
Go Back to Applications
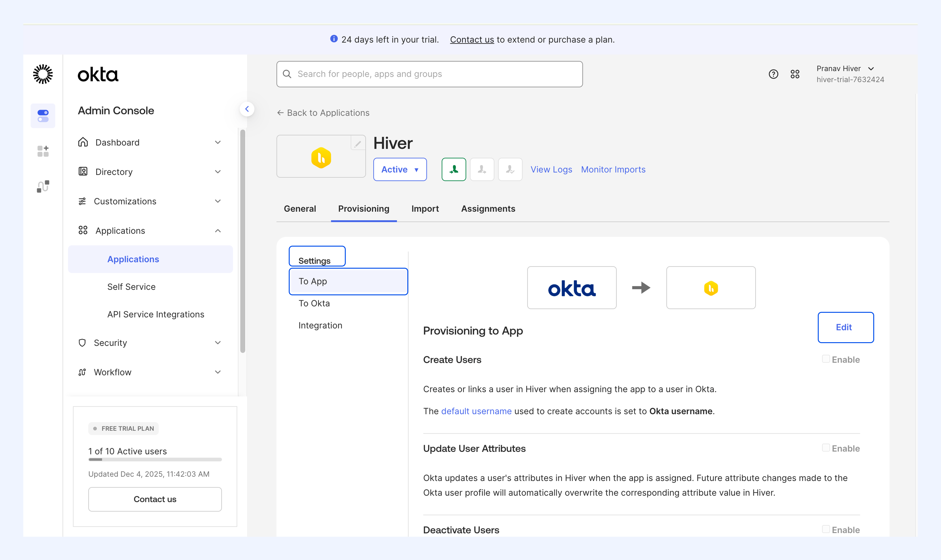tap(328, 113)
